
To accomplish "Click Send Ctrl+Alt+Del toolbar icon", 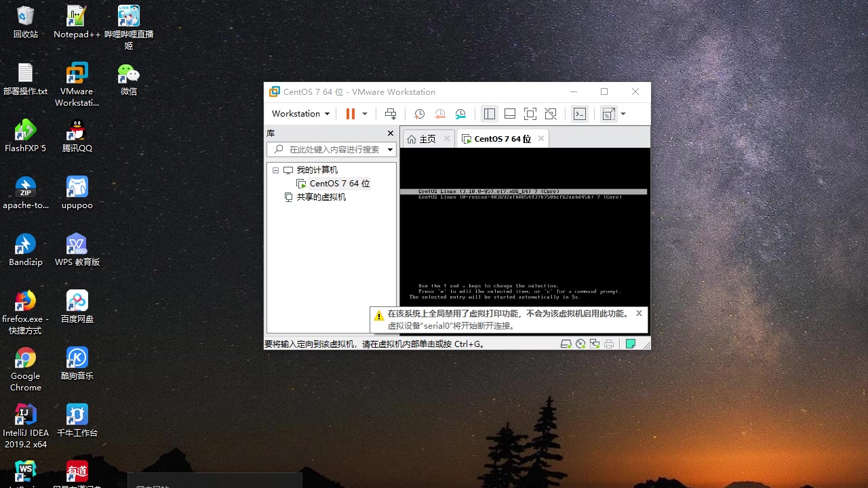I will tap(391, 114).
